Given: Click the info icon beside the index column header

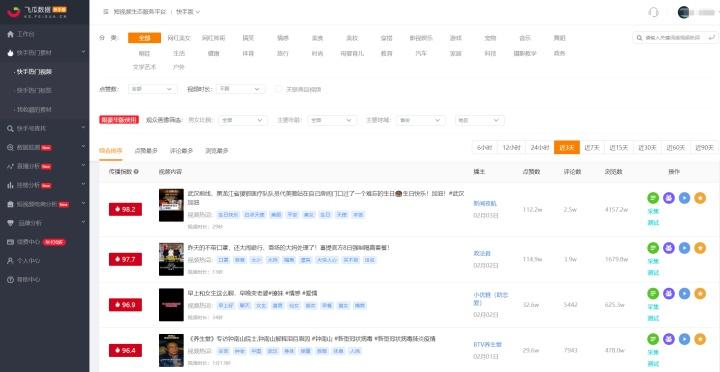Looking at the screenshot, I should (x=136, y=172).
